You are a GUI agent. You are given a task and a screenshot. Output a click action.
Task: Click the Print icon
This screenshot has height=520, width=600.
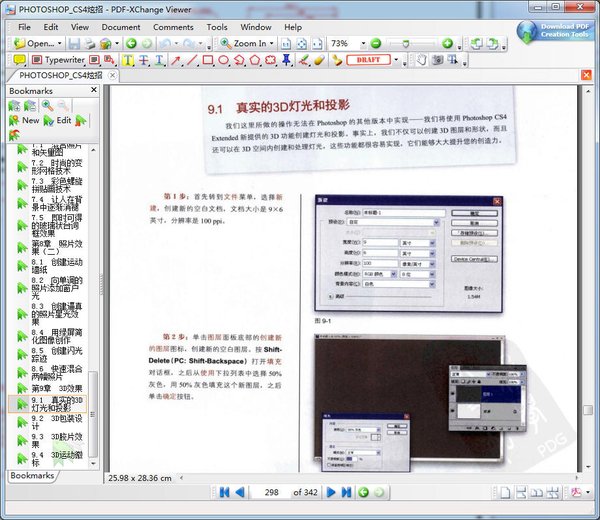90,44
